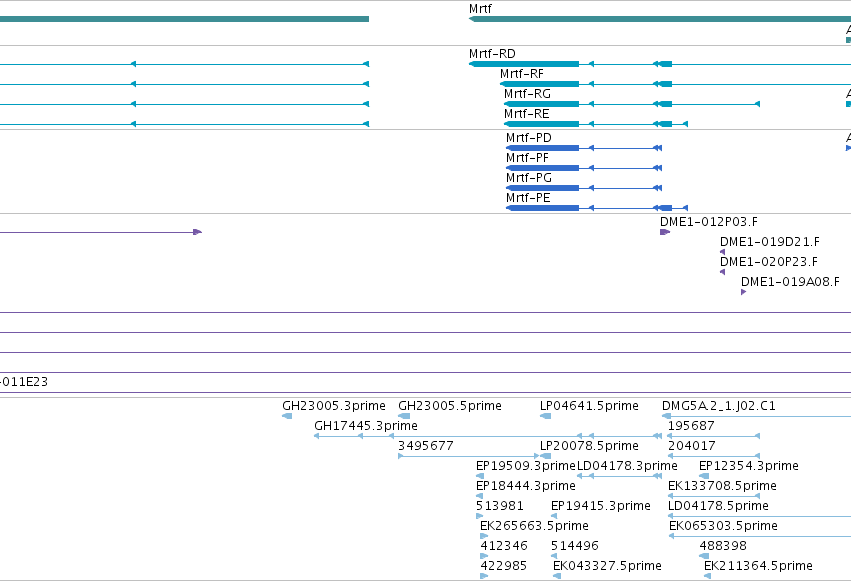Viewport: 851px width, 581px height.
Task: Select the LP20078.5prime EST label
Action: tap(589, 446)
